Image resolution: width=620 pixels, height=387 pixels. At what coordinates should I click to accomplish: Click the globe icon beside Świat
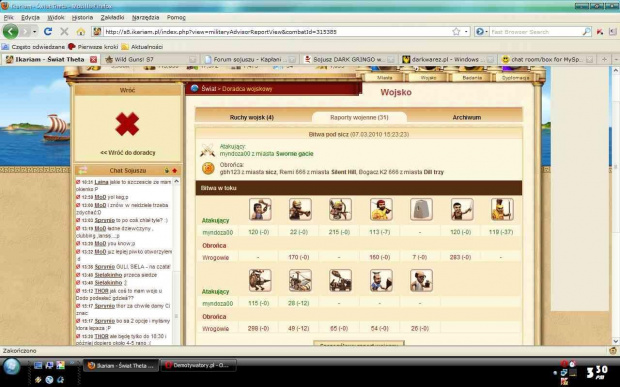(x=194, y=89)
